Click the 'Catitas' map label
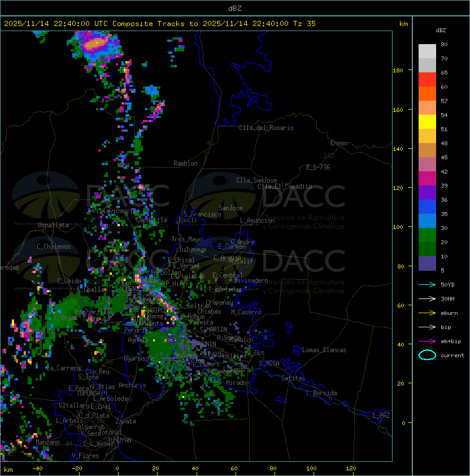 293,378
